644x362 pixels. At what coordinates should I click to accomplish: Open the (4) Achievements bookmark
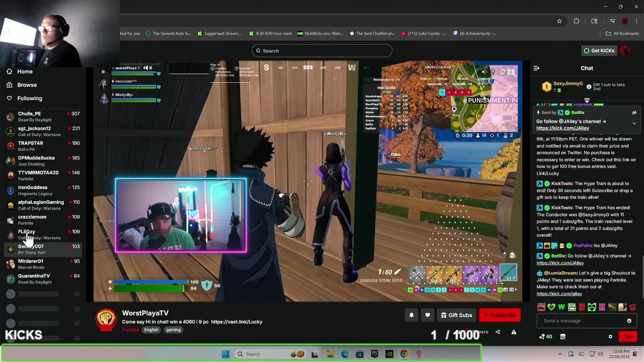click(474, 34)
